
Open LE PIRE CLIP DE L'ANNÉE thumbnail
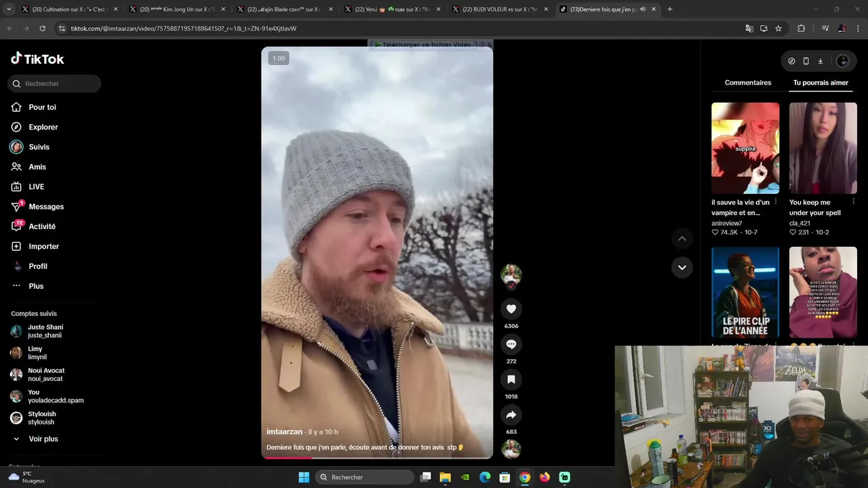[745, 292]
